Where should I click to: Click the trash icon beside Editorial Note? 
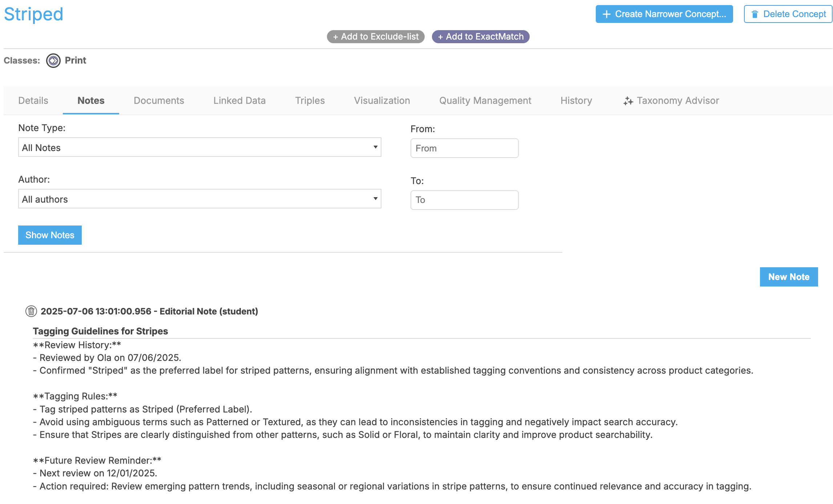coord(31,311)
